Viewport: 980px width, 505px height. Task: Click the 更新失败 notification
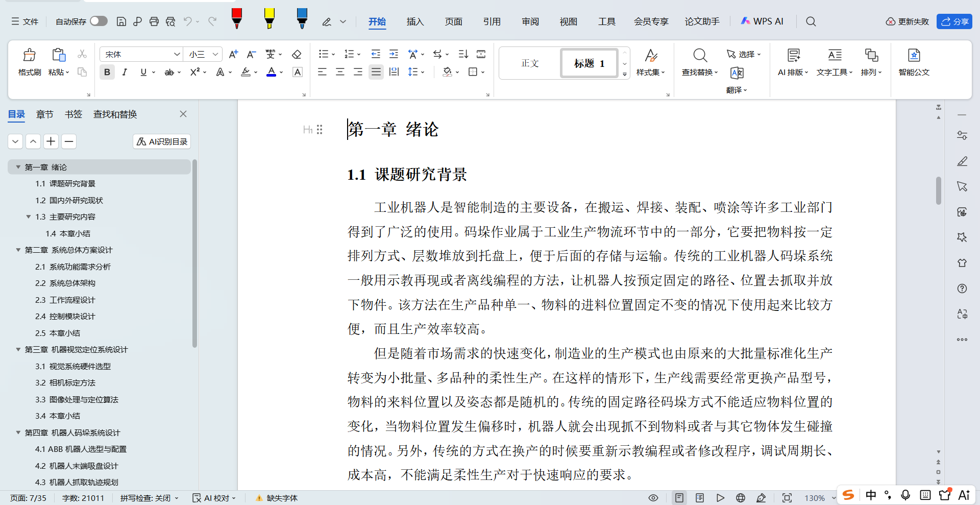click(908, 21)
